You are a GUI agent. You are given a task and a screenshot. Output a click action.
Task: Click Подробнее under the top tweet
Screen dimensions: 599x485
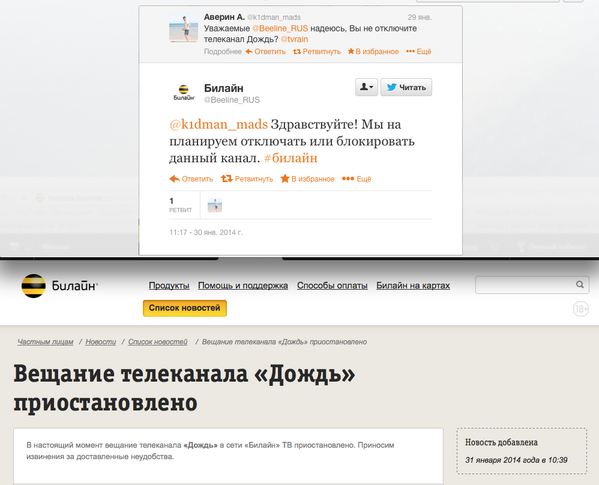point(223,52)
